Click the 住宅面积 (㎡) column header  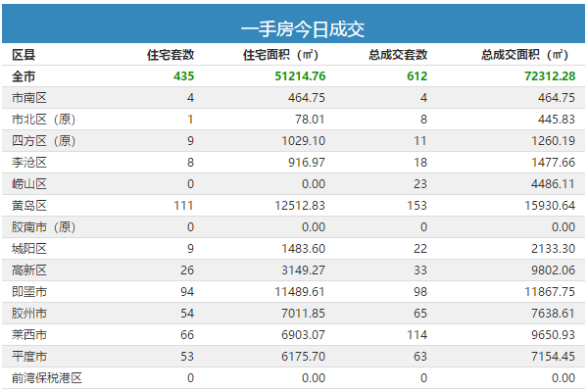(280, 55)
